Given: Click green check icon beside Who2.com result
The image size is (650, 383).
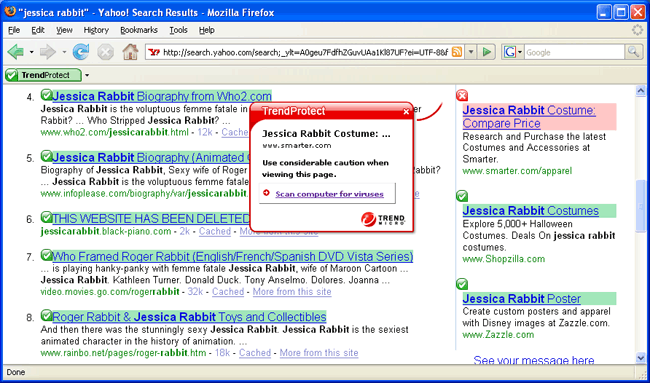Looking at the screenshot, I should coord(46,95).
